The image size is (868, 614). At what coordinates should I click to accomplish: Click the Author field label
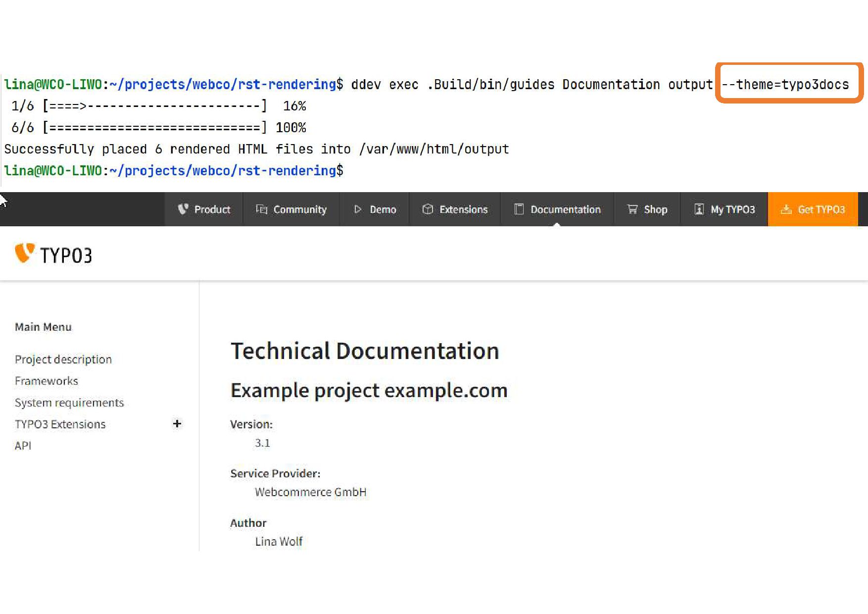tap(248, 523)
